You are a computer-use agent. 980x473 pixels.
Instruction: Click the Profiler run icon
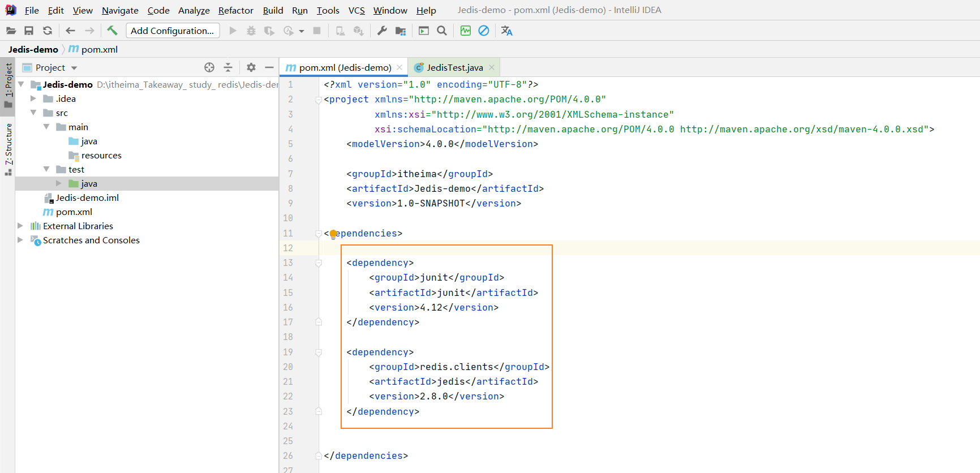tap(289, 31)
